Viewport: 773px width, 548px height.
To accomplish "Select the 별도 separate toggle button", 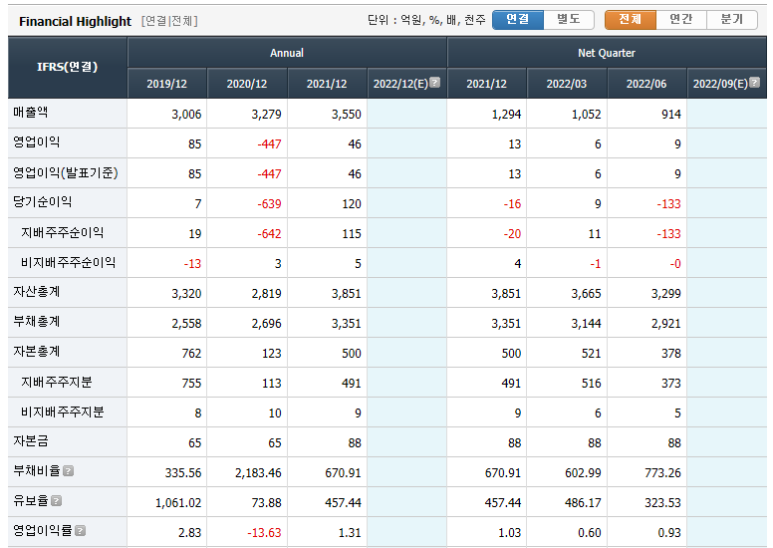I will tap(569, 20).
